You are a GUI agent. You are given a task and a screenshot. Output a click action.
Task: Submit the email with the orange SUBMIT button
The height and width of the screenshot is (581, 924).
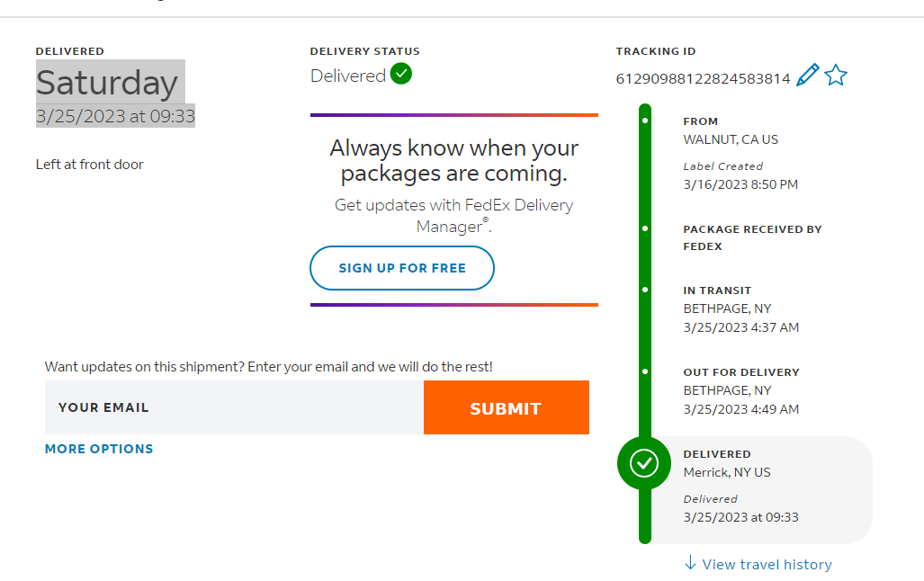506,408
